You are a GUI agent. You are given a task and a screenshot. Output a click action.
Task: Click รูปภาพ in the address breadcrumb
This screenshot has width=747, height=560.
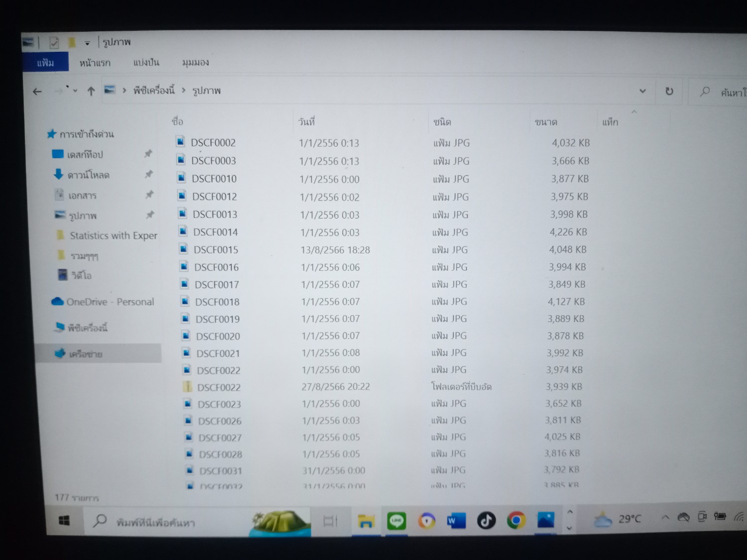[206, 91]
